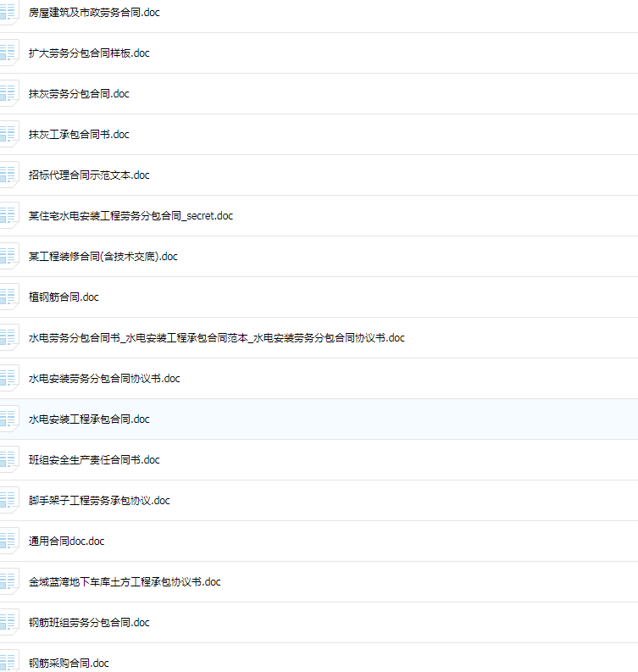Click the icon next to 通用合同doc.doc
The height and width of the screenshot is (672, 638).
8,541
